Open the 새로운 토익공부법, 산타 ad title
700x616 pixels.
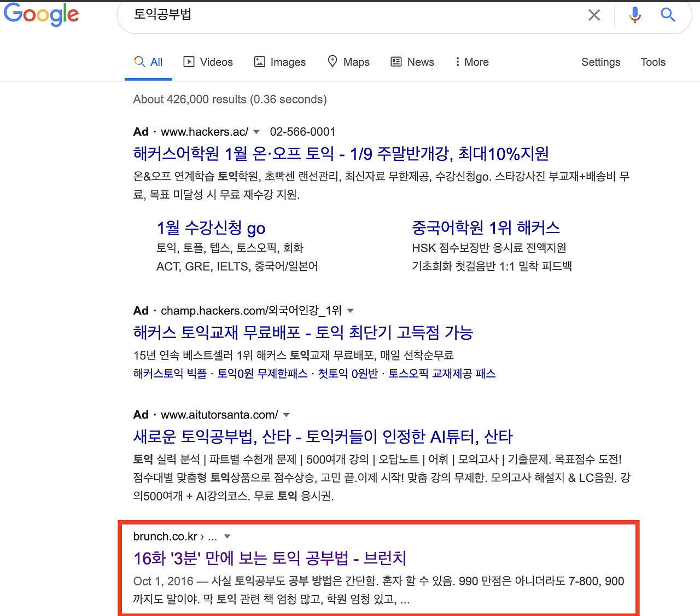tap(323, 437)
